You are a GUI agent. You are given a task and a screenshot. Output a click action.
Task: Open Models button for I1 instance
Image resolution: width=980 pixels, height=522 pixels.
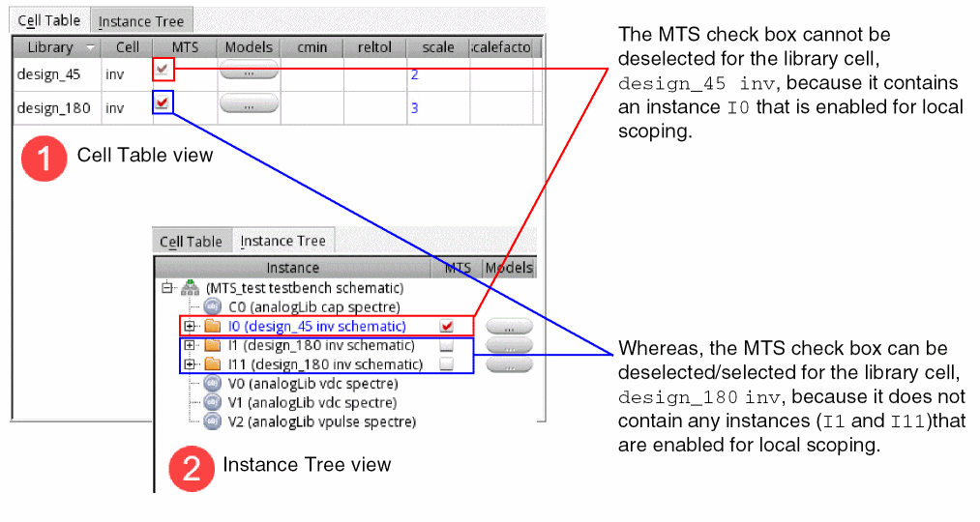click(509, 345)
